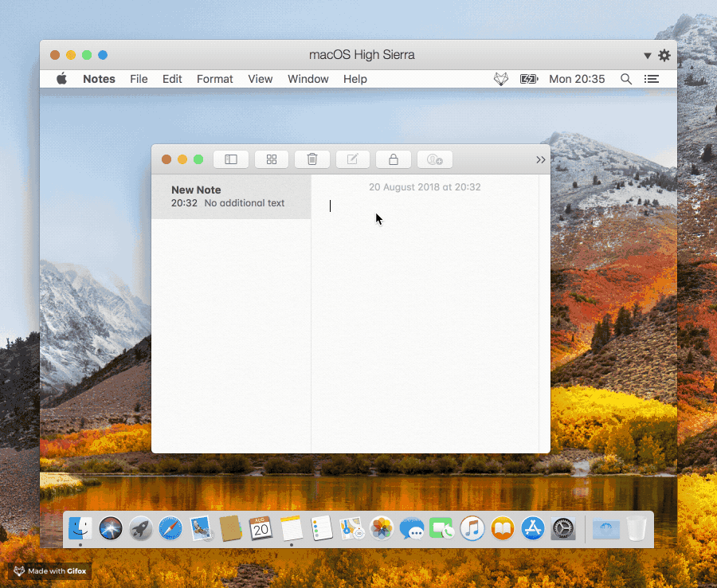This screenshot has height=588, width=717.
Task: Open Messages chat bubble icon in Dock
Action: coord(412,528)
